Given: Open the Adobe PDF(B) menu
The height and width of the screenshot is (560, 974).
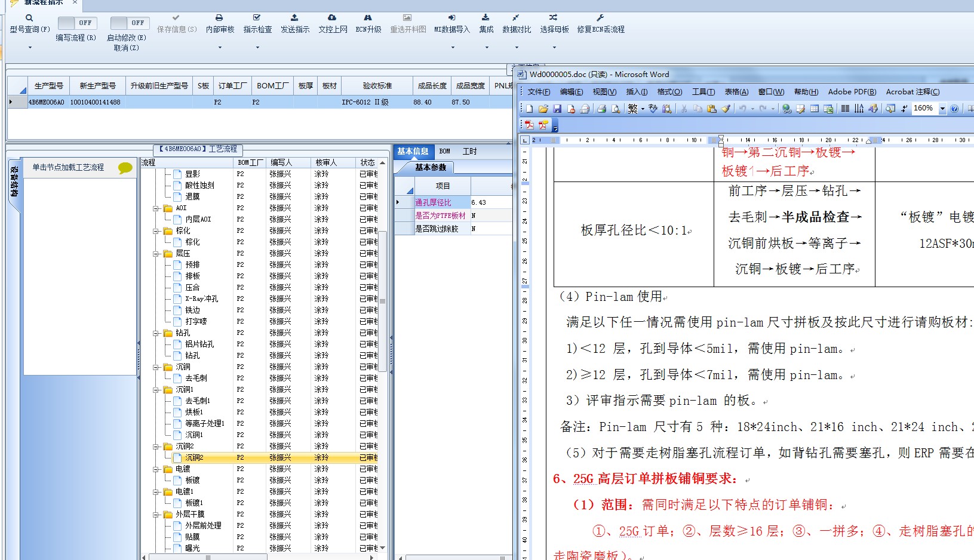Looking at the screenshot, I should pyautogui.click(x=852, y=92).
